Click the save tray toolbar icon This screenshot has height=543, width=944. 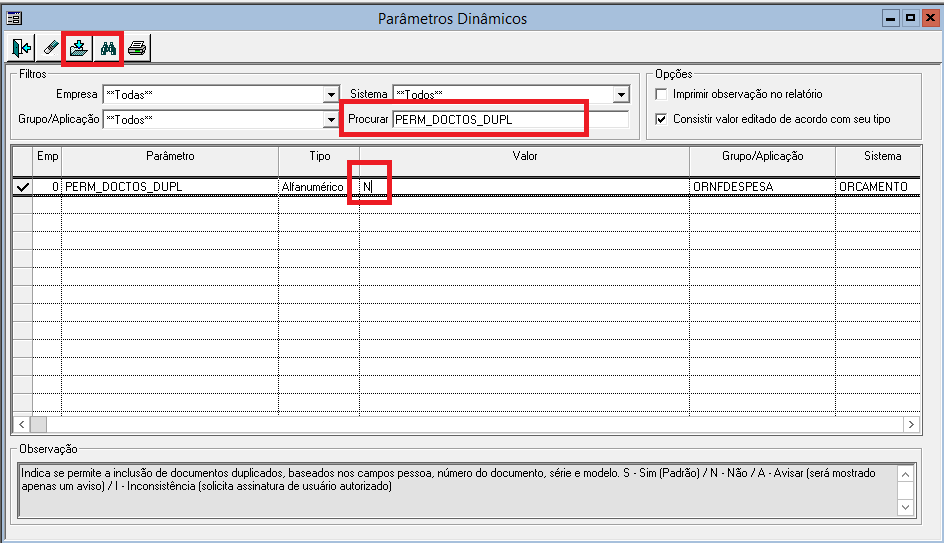[x=79, y=48]
